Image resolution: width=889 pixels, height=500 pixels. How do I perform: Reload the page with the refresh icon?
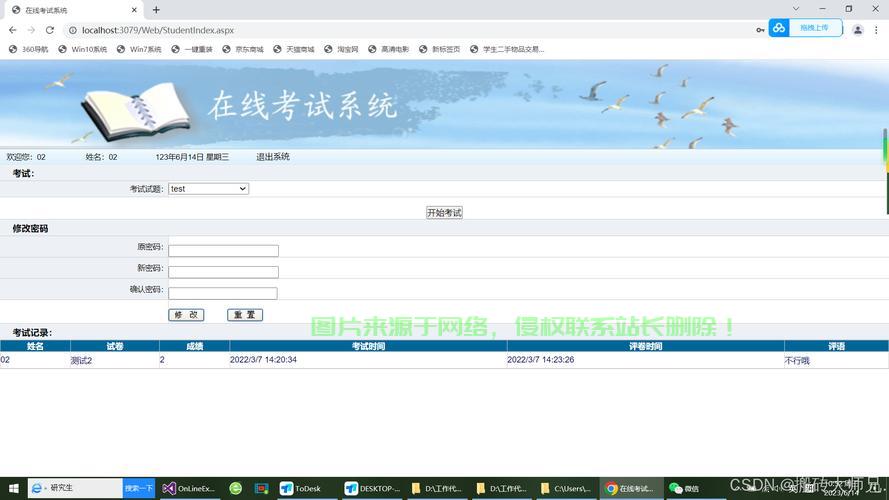(x=50, y=30)
